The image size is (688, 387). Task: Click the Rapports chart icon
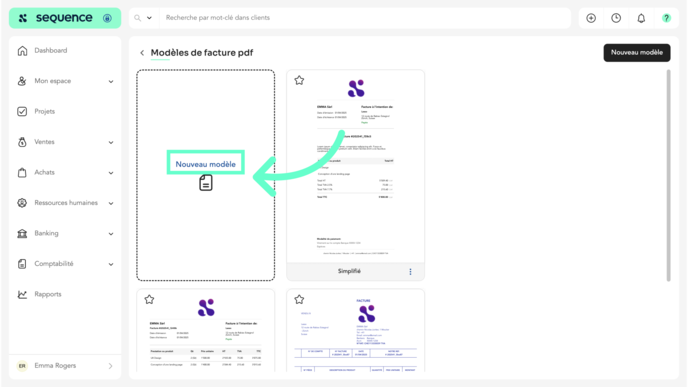(x=22, y=294)
